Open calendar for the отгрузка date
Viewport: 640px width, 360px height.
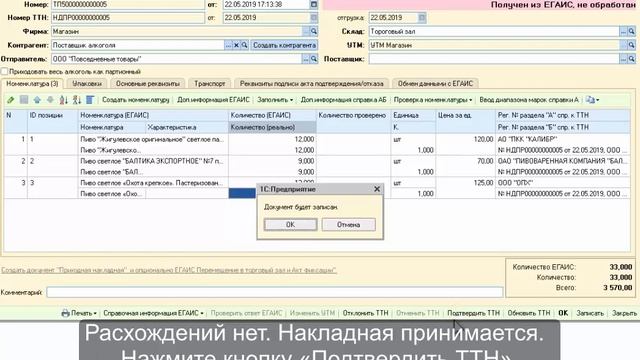[422, 18]
